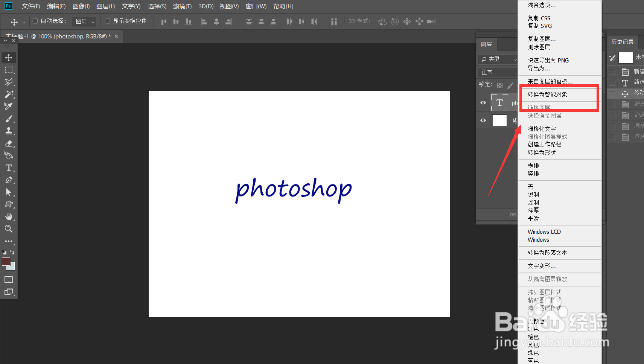
Task: Click the history snapshot thumbnail
Action: (x=626, y=58)
